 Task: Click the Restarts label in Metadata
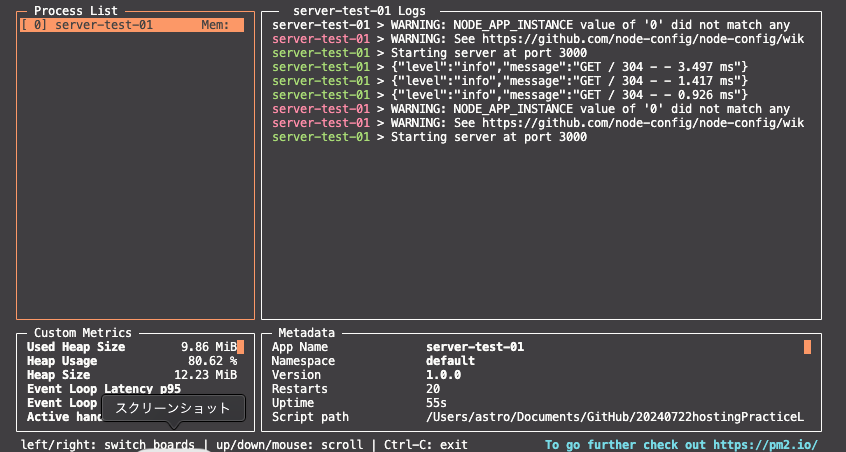[300, 389]
